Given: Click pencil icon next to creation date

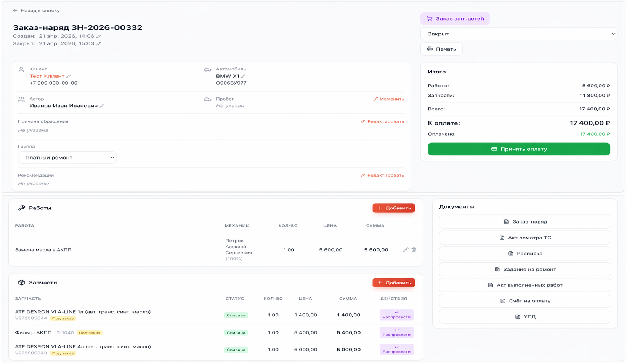Looking at the screenshot, I should tap(99, 36).
